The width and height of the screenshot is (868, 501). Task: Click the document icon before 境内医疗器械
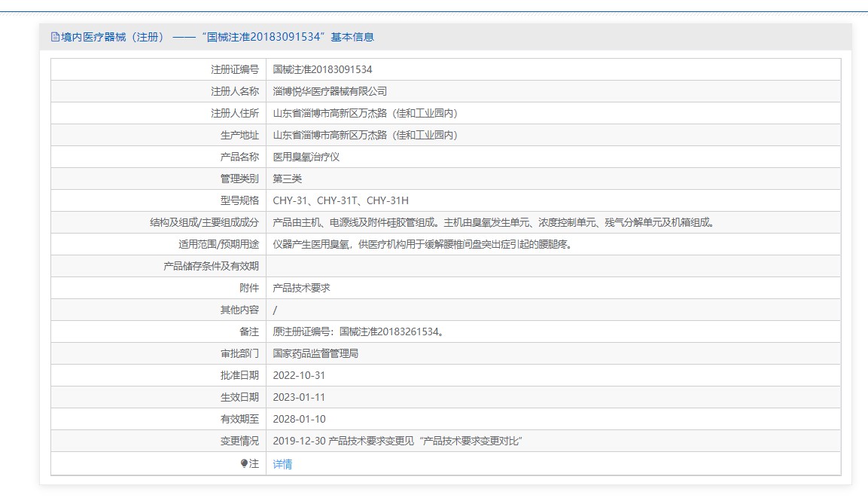(55, 37)
